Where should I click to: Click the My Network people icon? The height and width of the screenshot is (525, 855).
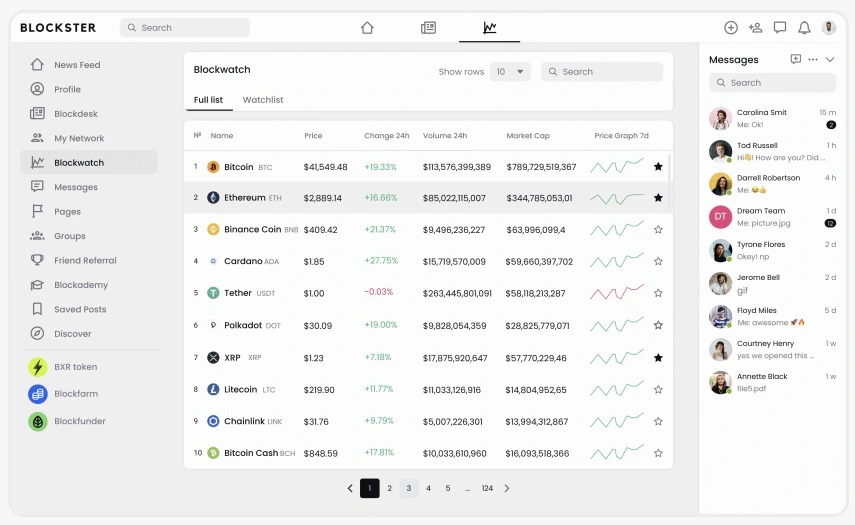37,138
